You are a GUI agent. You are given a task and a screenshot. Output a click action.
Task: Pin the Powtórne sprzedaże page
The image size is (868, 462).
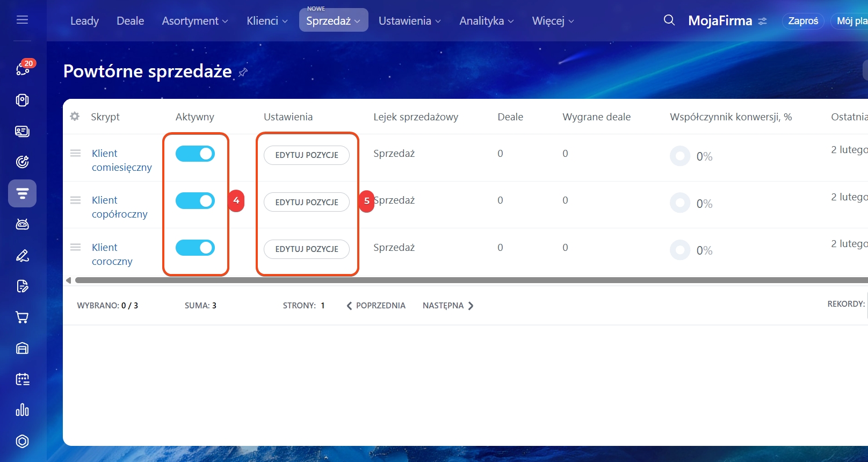point(243,72)
